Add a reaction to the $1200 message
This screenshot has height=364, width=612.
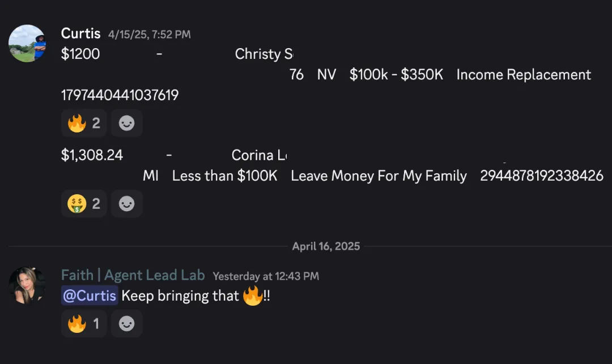(x=126, y=123)
